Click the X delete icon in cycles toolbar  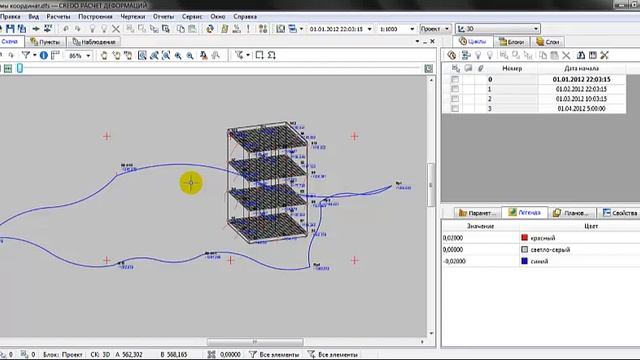(x=566, y=55)
